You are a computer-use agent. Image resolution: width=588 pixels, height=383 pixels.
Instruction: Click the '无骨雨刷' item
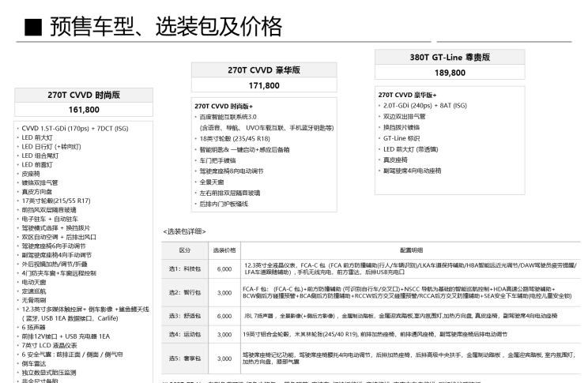34,300
